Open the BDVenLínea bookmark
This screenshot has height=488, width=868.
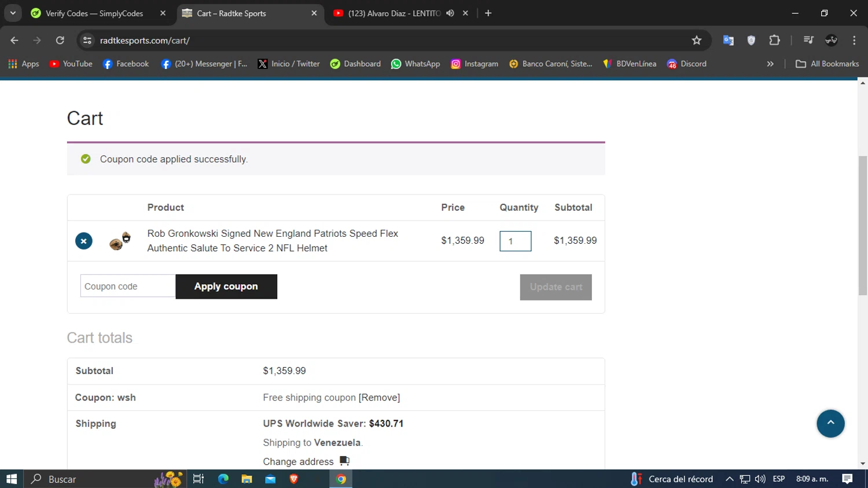630,64
